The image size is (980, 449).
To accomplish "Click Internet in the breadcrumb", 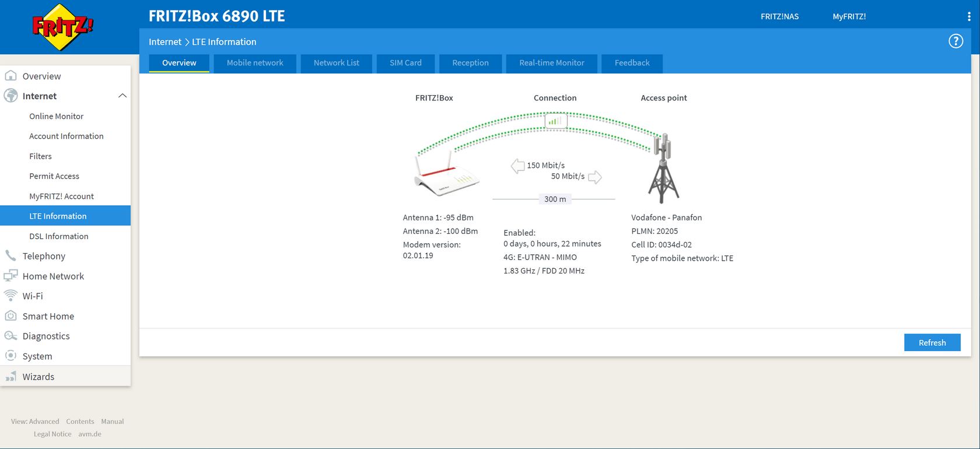I will tap(165, 42).
